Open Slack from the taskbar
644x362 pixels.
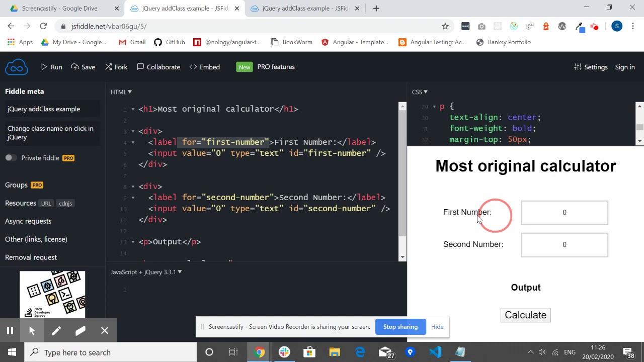(285, 352)
